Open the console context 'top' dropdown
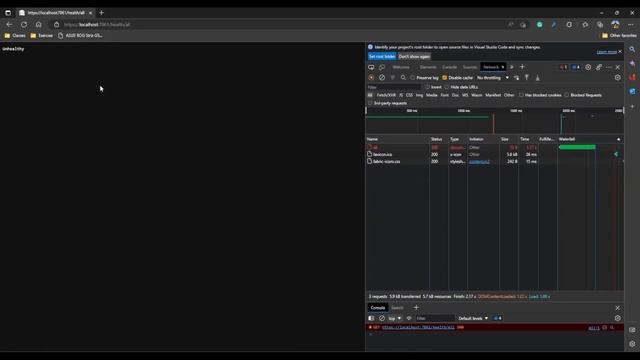This screenshot has height=360, width=640. (x=394, y=318)
